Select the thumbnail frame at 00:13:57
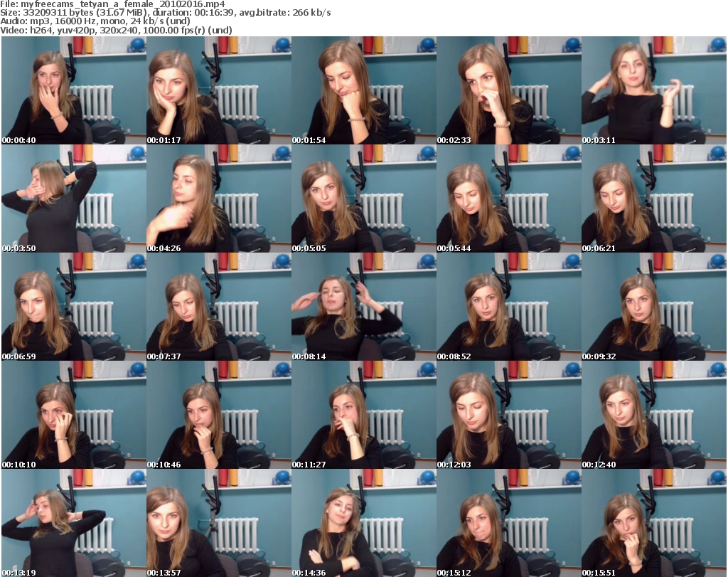This screenshot has height=577, width=728. point(219,523)
